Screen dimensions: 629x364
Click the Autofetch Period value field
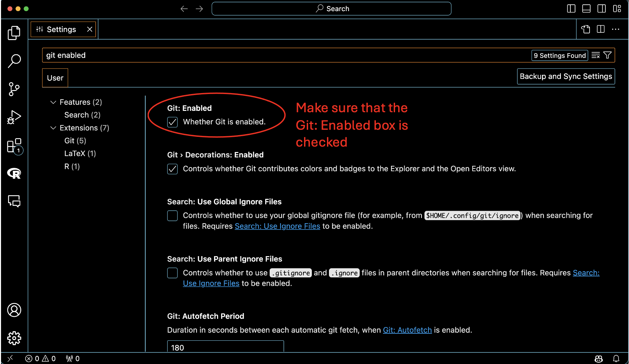tap(226, 347)
